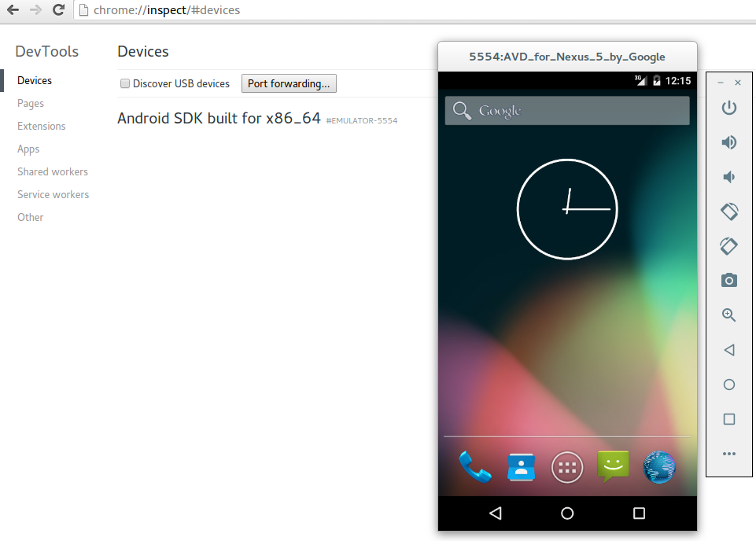
Task: Enable Discover USB devices checkbox
Action: pos(125,83)
